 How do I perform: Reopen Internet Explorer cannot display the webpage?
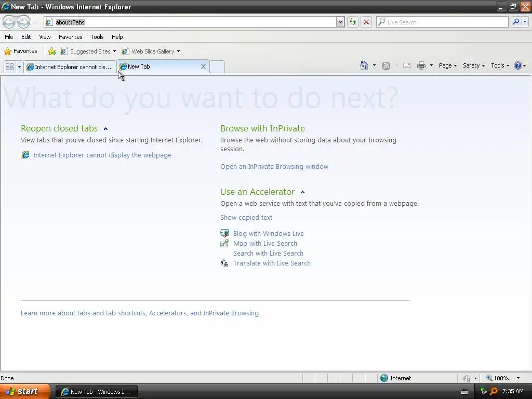102,155
